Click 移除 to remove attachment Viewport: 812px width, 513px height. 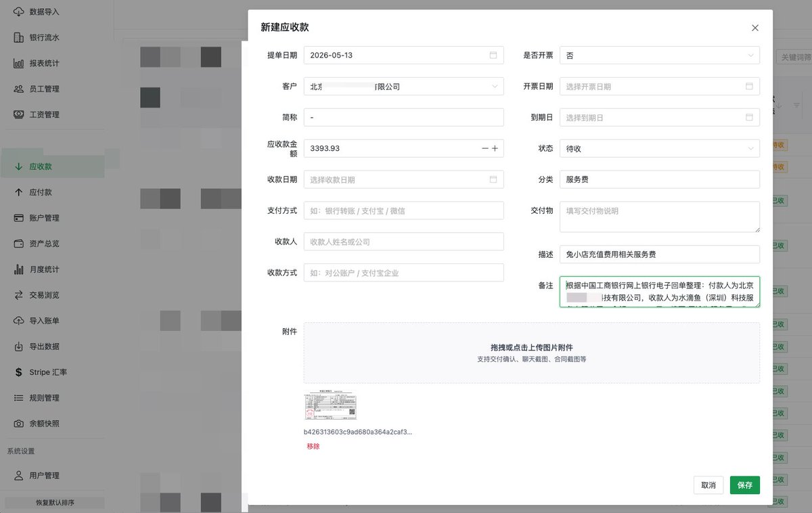[x=313, y=447]
